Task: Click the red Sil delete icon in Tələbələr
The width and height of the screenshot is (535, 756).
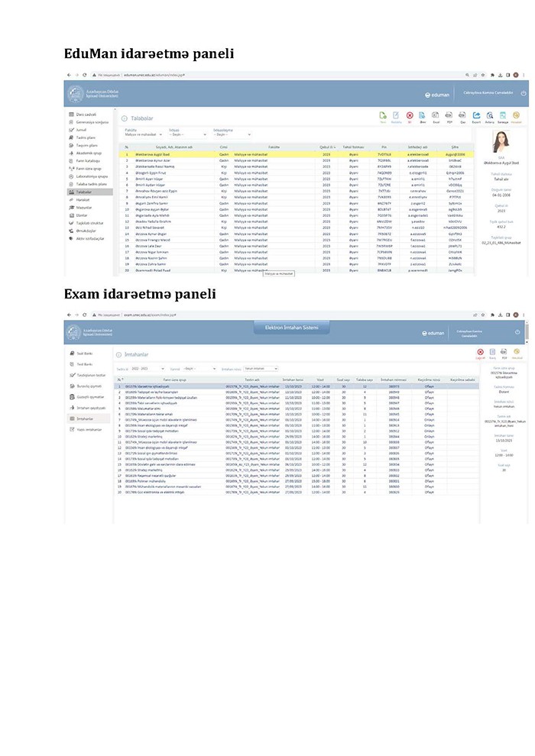Action: point(410,116)
